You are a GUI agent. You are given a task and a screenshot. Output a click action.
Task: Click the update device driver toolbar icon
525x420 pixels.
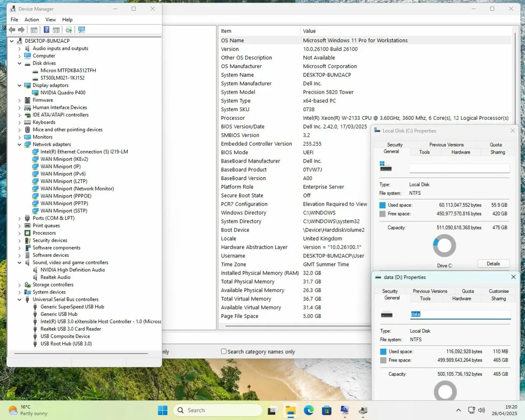pyautogui.click(x=69, y=30)
